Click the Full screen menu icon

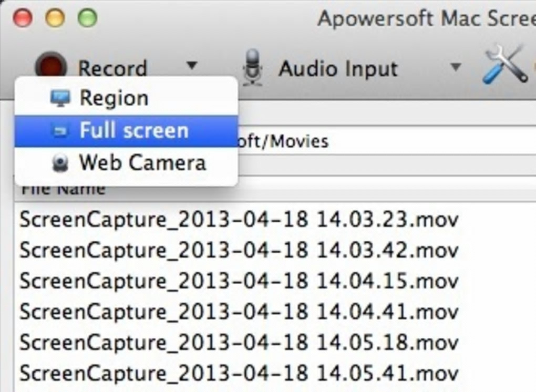[x=60, y=131]
